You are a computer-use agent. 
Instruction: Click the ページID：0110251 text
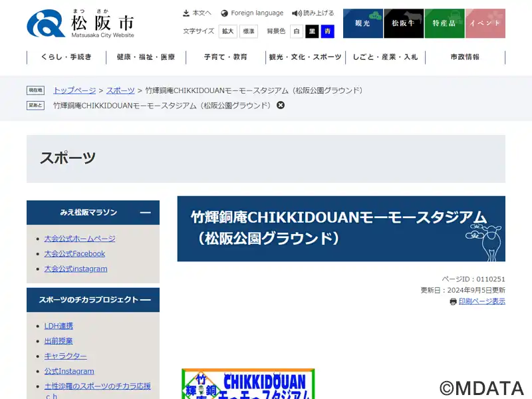(473, 279)
